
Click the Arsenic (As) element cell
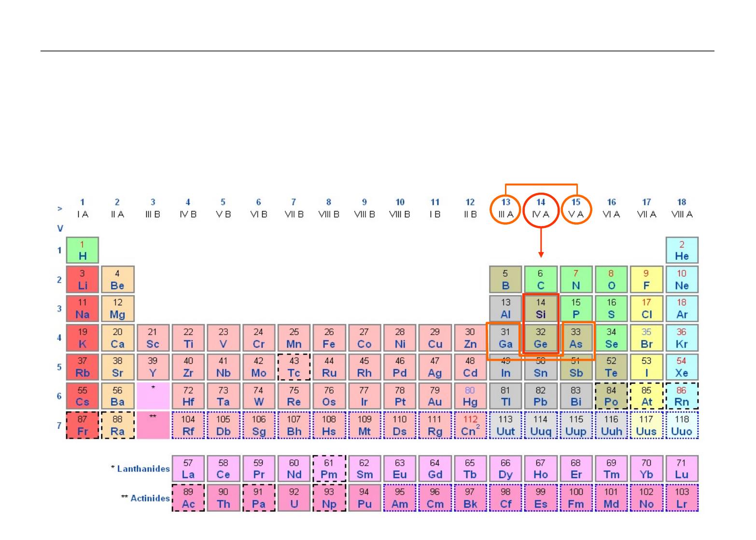click(576, 338)
